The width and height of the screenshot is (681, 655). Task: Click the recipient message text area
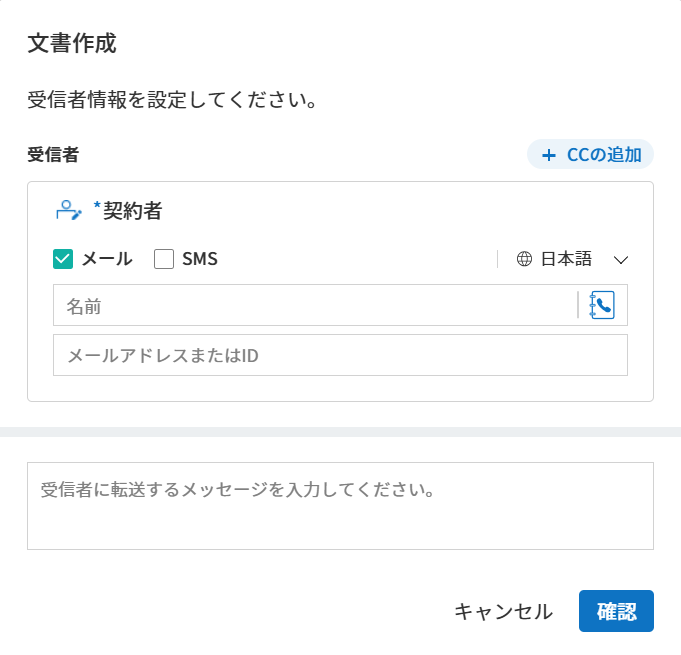pyautogui.click(x=340, y=506)
